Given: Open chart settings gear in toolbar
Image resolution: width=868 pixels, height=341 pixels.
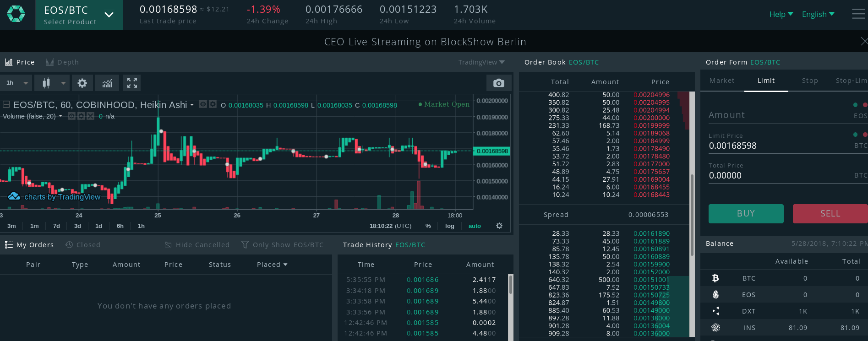Looking at the screenshot, I should click(x=82, y=83).
